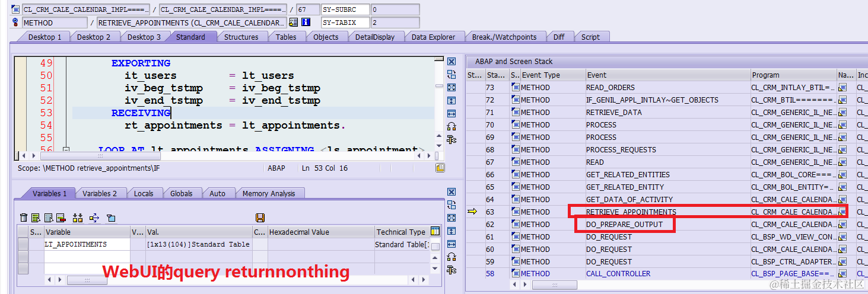Viewport: 868px width, 294px height.
Task: Click the maximize vertically icon of variables tool
Action: click(x=452, y=231)
